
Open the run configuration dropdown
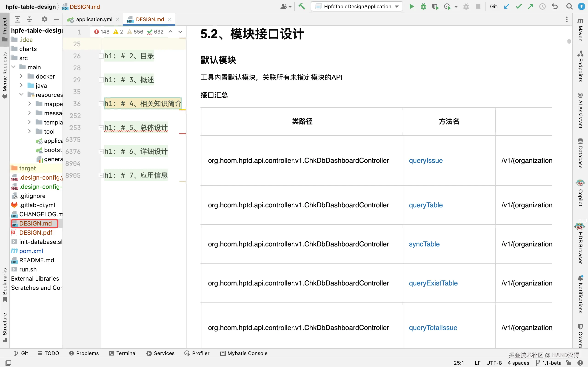coord(357,7)
